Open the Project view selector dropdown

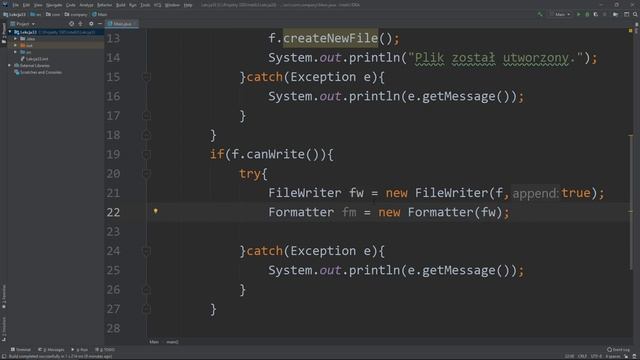[23, 24]
